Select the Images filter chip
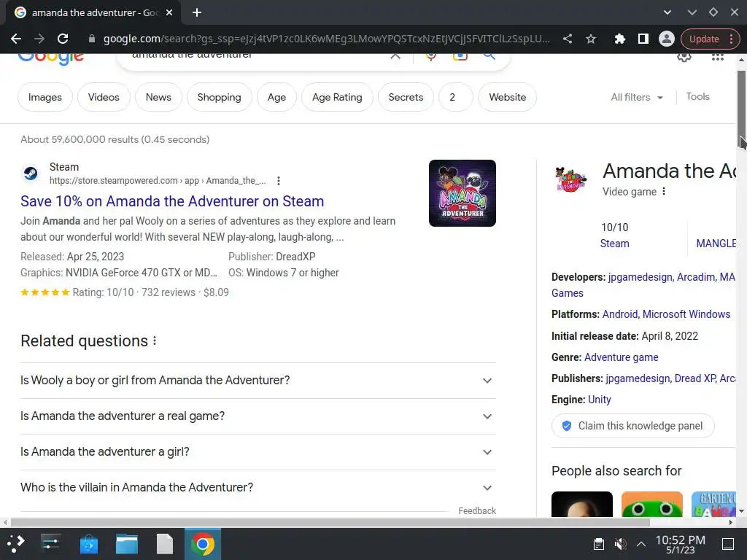The width and height of the screenshot is (747, 560). pyautogui.click(x=45, y=97)
